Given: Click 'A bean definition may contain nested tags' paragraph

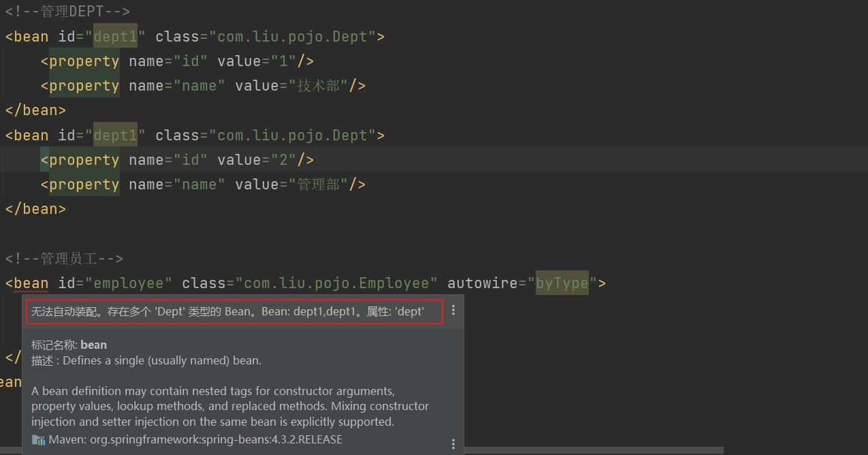Looking at the screenshot, I should click(230, 407).
